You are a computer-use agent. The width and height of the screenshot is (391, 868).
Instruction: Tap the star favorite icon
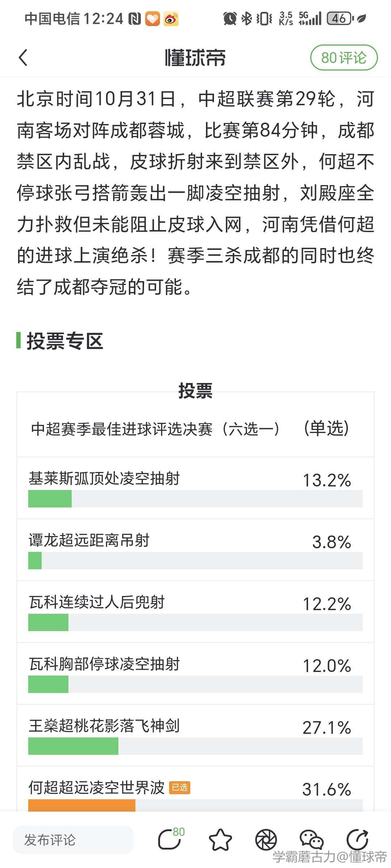(x=220, y=839)
